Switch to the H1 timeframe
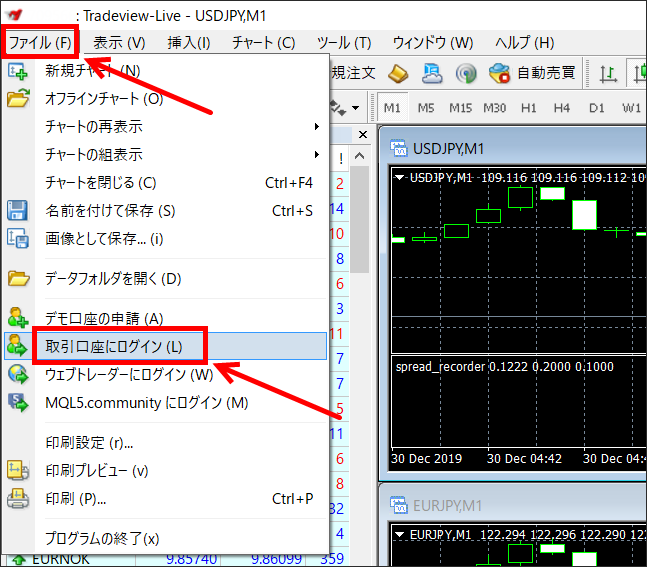 tap(528, 107)
